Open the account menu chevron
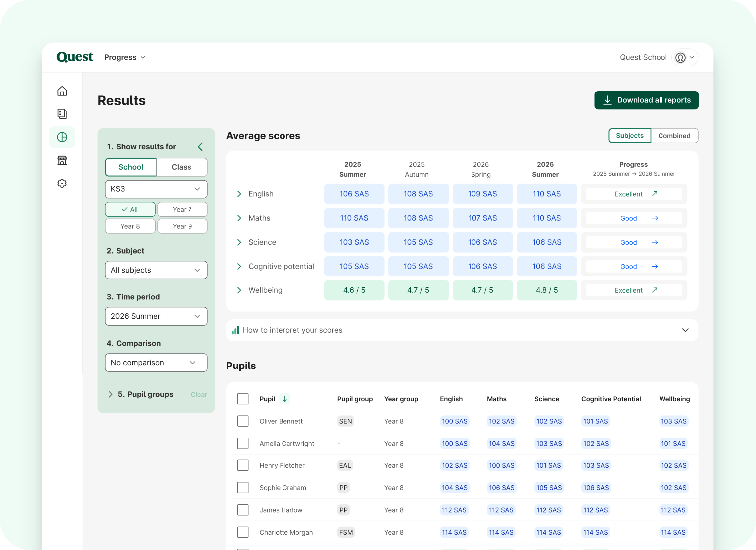 pos(692,58)
